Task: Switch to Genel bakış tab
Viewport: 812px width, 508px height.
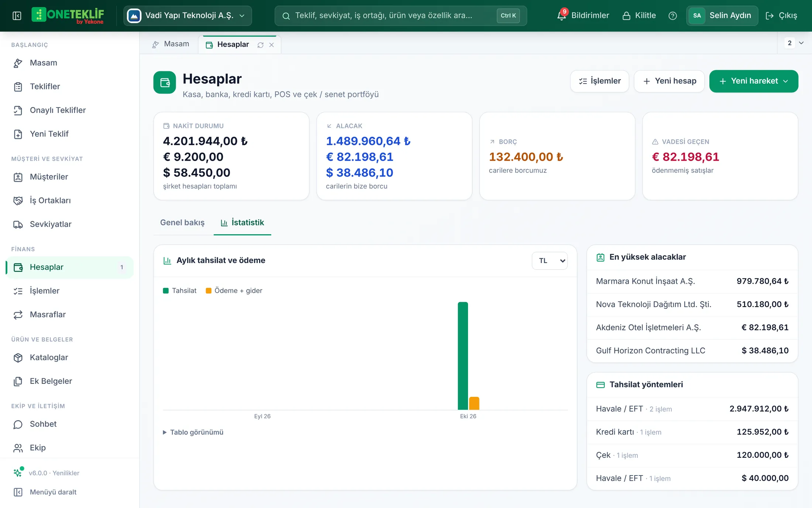Action: tap(182, 222)
